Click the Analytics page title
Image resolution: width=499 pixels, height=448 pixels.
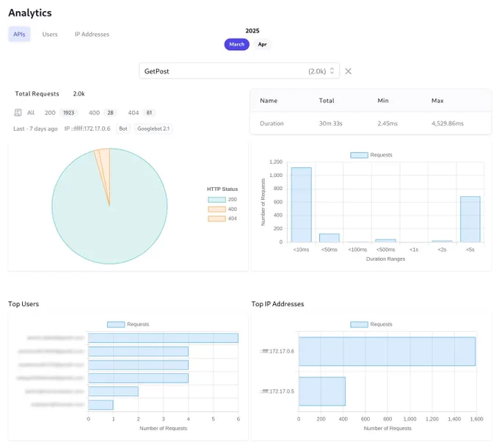click(x=30, y=12)
